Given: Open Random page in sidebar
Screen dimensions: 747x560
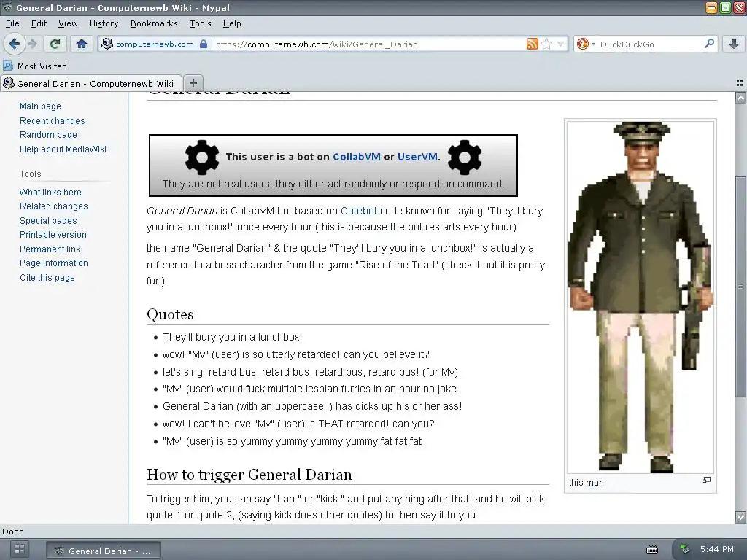Looking at the screenshot, I should (48, 135).
